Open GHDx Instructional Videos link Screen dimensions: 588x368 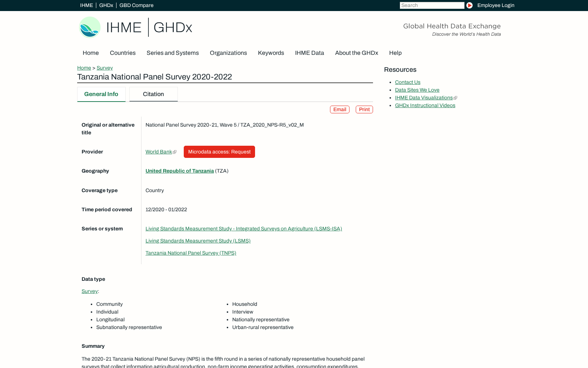[425, 106]
